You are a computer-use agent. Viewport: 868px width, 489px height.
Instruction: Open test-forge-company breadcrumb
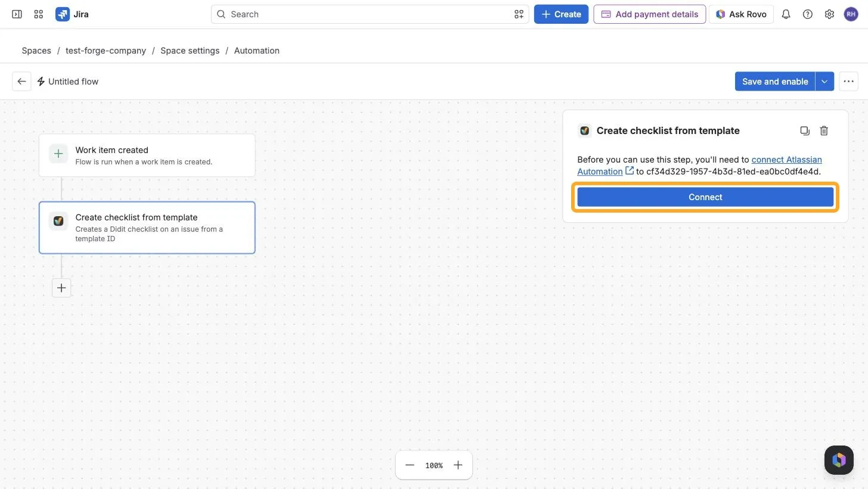pyautogui.click(x=106, y=51)
